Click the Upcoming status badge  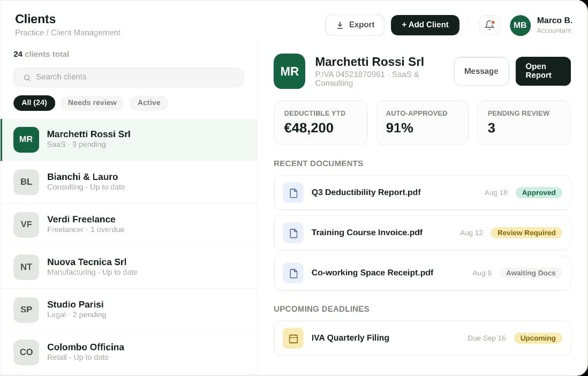click(x=538, y=339)
